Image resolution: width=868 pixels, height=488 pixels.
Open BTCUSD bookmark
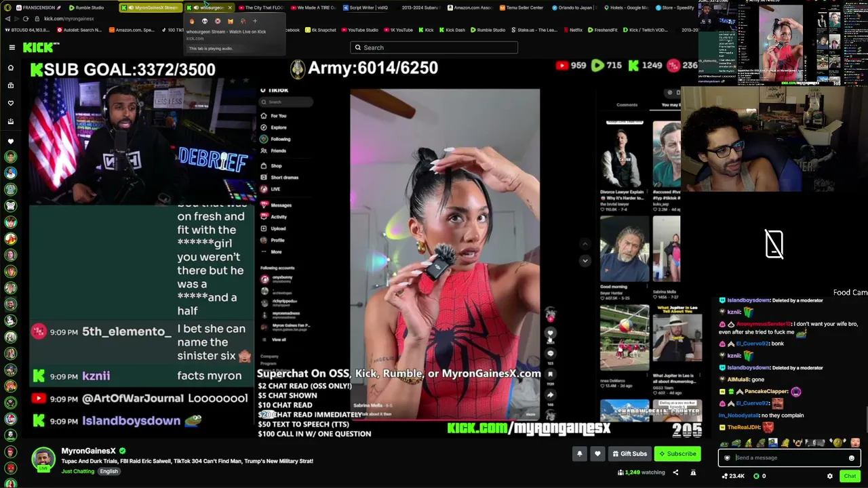[x=26, y=30]
